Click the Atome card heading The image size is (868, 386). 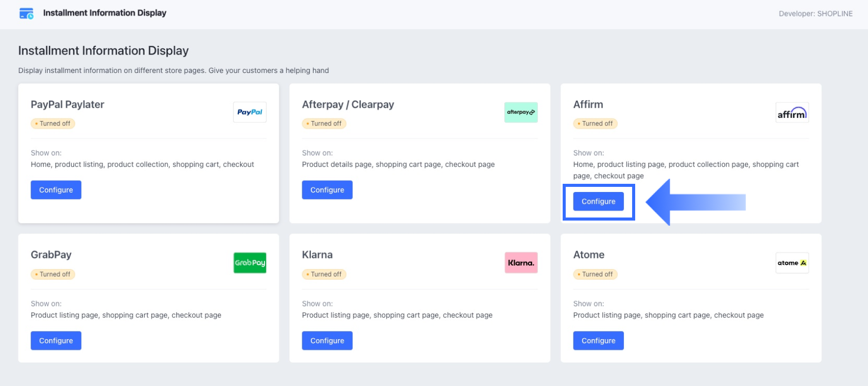(589, 255)
